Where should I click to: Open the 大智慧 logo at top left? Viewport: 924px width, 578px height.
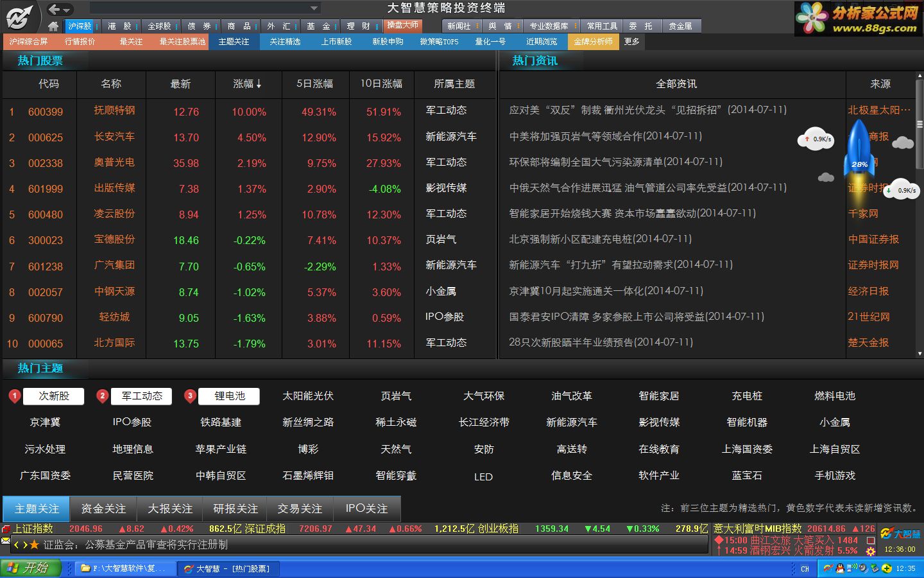19,16
